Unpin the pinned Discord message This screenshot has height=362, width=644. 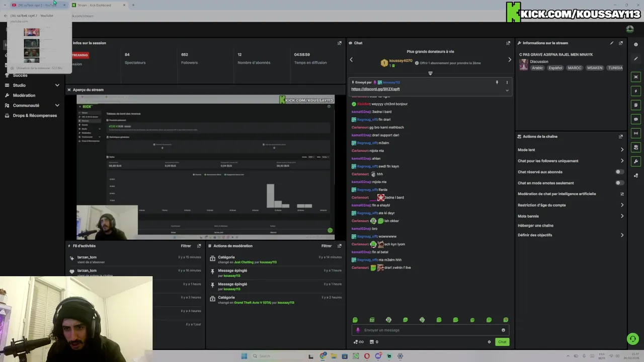tap(497, 82)
